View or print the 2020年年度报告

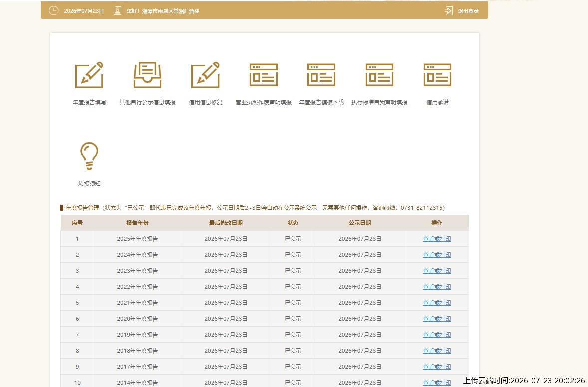437,319
